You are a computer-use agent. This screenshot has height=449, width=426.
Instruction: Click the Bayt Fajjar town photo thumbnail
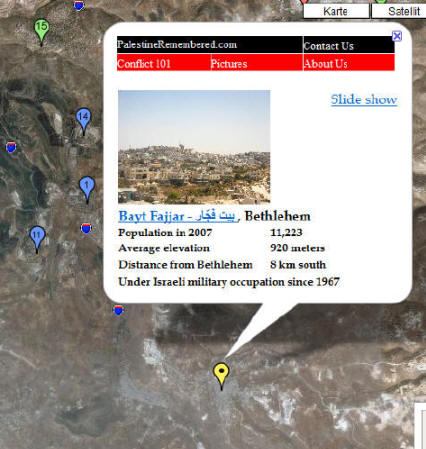(194, 147)
